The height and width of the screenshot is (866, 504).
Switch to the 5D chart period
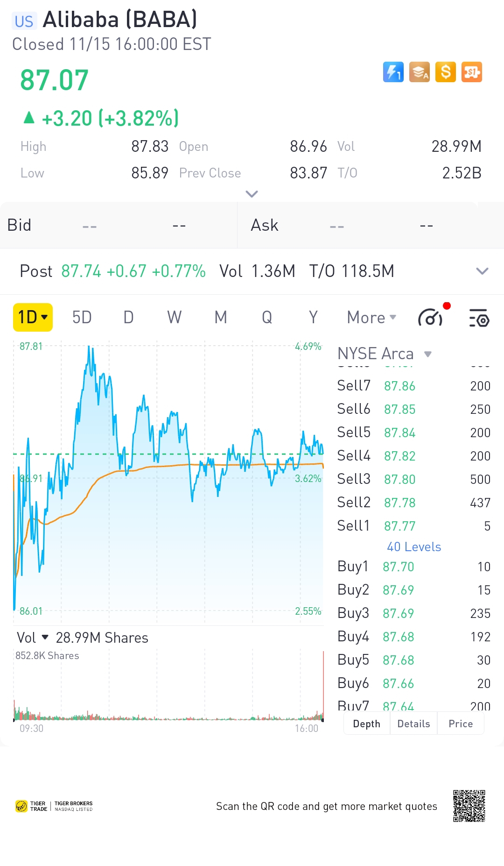click(82, 318)
